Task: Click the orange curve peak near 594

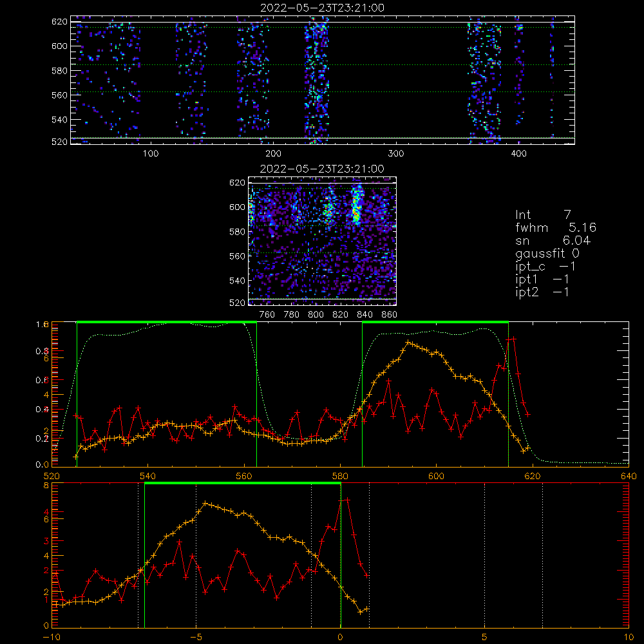Action: [x=408, y=342]
